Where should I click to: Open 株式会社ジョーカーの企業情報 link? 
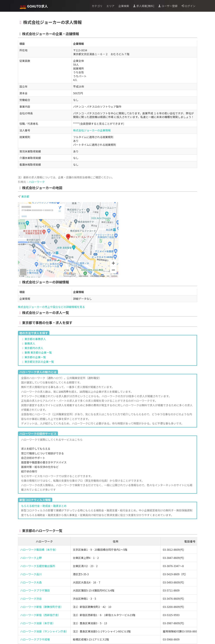(x=92, y=130)
